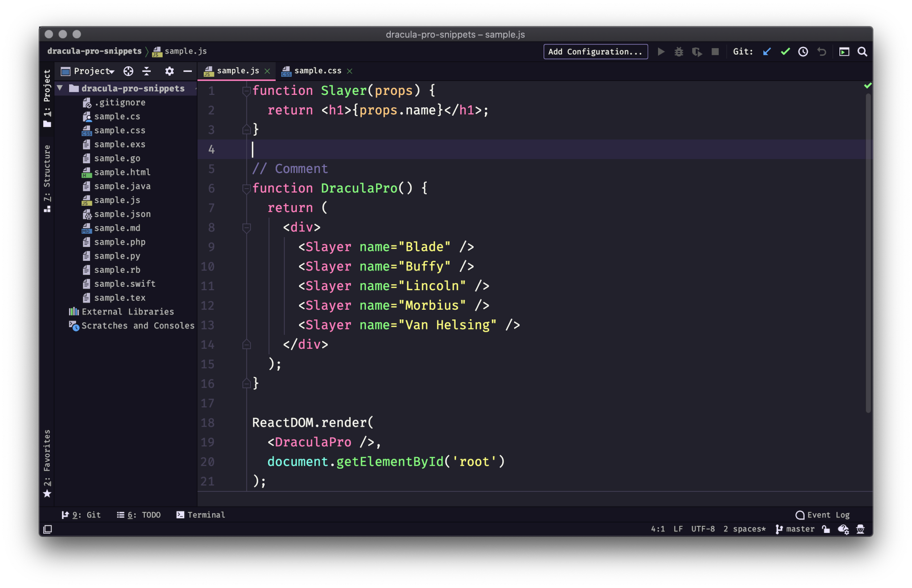Stop the running process
This screenshot has height=588, width=912.
click(x=715, y=52)
